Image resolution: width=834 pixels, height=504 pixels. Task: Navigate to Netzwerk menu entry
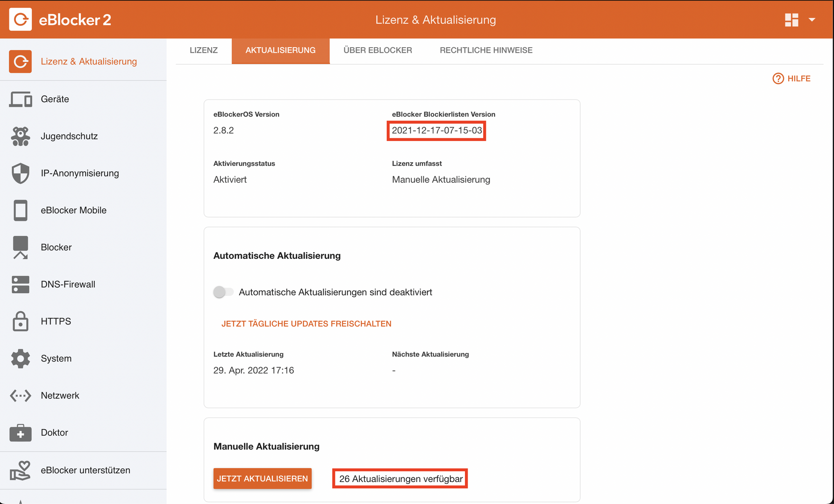pyautogui.click(x=60, y=396)
